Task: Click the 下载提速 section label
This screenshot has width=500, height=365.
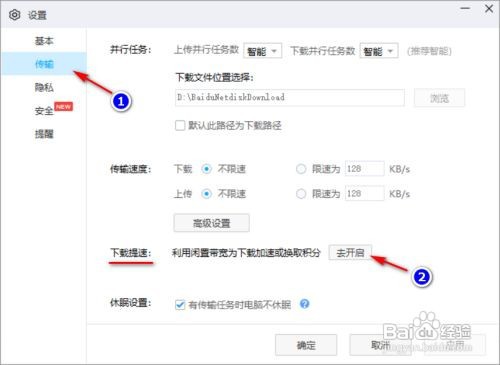Action: (x=131, y=253)
